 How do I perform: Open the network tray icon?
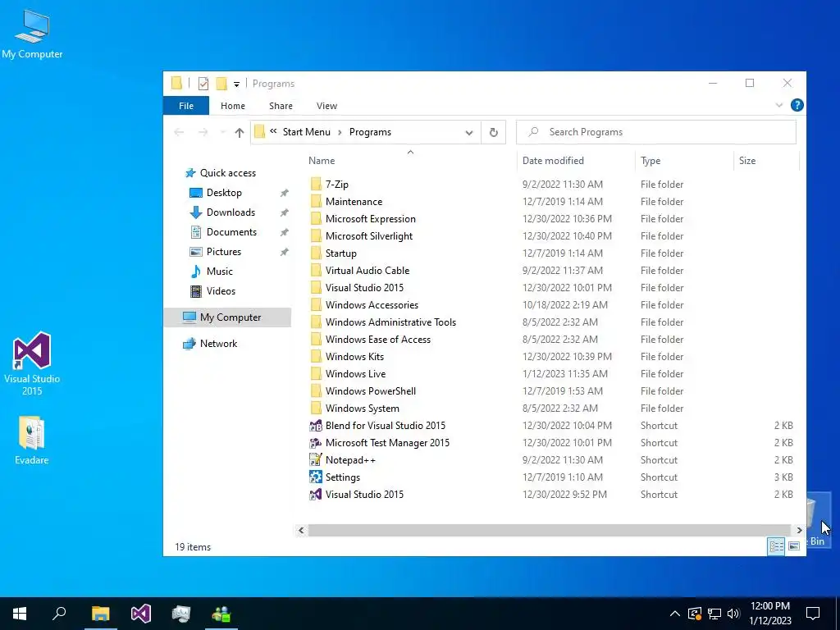click(x=714, y=614)
